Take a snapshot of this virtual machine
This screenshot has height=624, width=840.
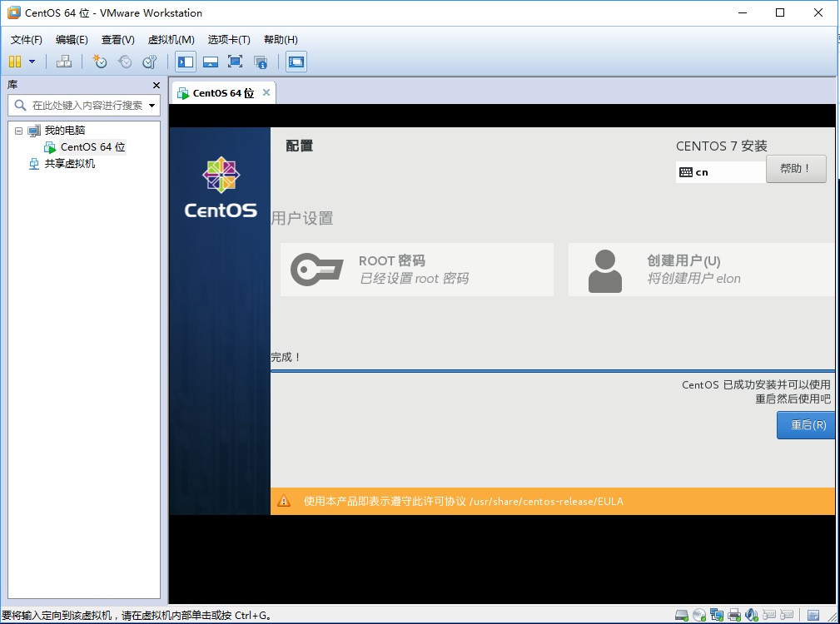tap(100, 62)
